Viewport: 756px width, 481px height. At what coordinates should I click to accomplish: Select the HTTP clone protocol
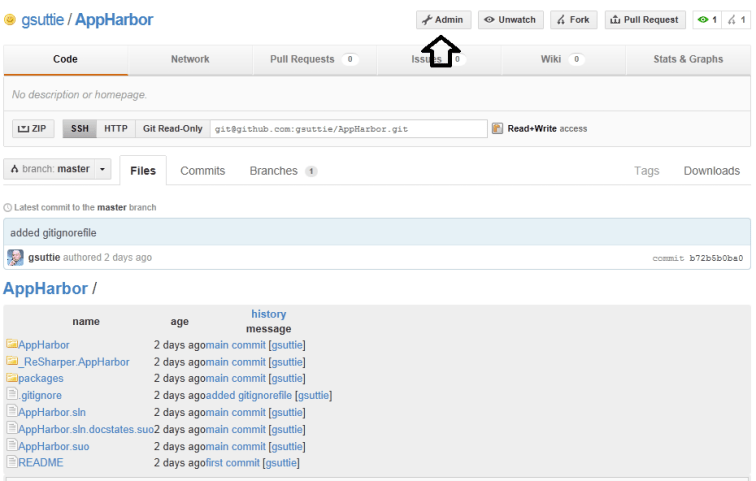point(116,129)
